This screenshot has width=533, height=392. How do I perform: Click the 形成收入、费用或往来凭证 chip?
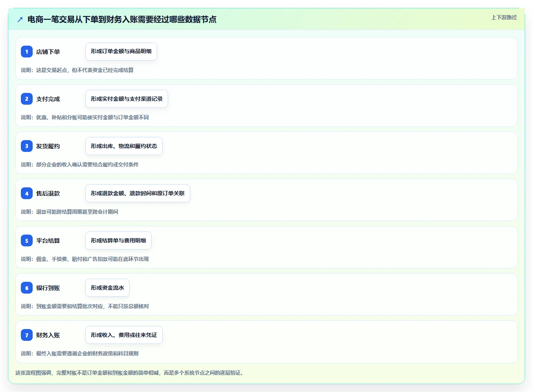pos(124,335)
